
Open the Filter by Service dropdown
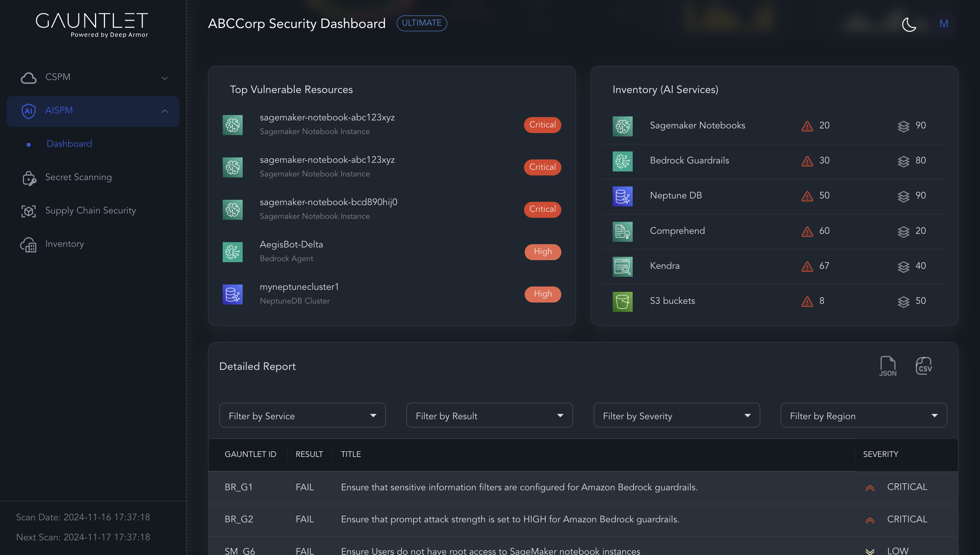(x=302, y=416)
